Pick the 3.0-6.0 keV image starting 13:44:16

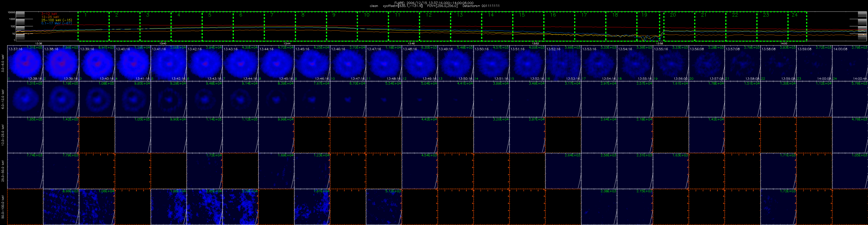(276, 63)
